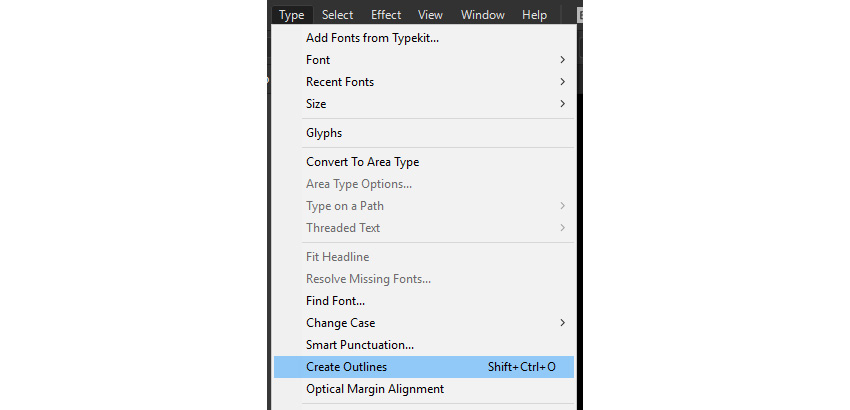Toggle Optical Margin Alignment

coord(375,389)
